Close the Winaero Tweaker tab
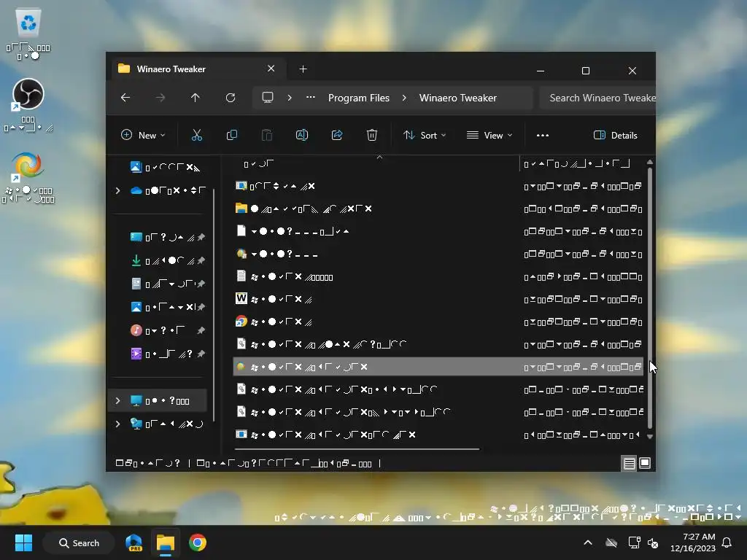Screen dimensions: 747x560 pyautogui.click(x=271, y=69)
